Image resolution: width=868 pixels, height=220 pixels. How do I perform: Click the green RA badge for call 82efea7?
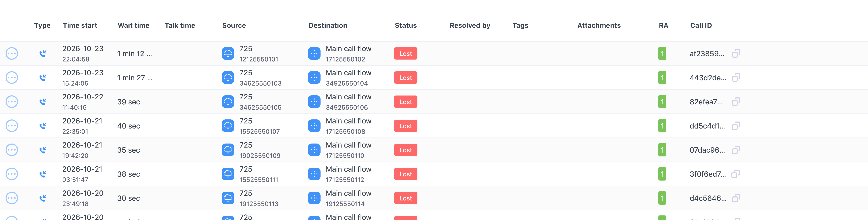662,102
